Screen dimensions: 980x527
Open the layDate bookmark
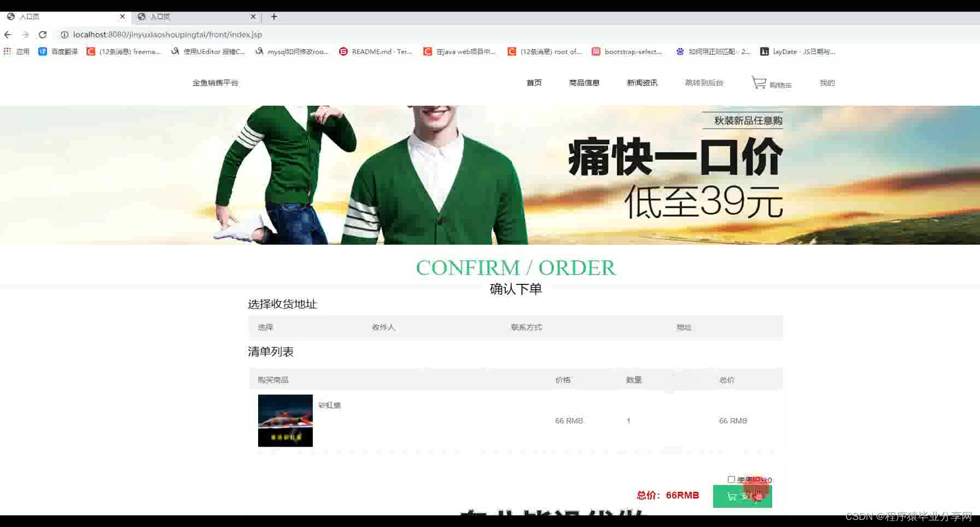tap(798, 51)
